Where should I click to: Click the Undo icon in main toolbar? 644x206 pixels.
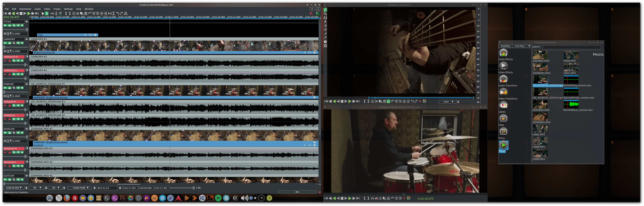point(118,13)
